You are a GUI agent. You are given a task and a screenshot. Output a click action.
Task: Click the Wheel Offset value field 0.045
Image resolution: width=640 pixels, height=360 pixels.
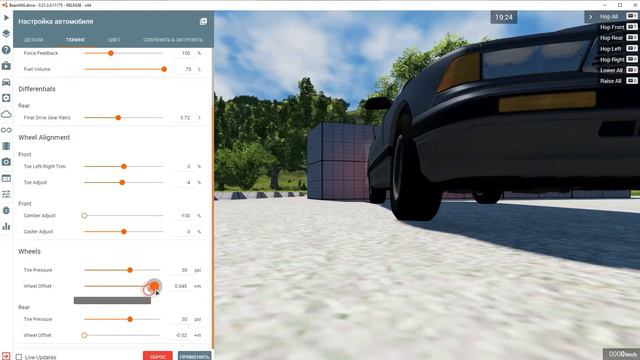click(x=181, y=286)
